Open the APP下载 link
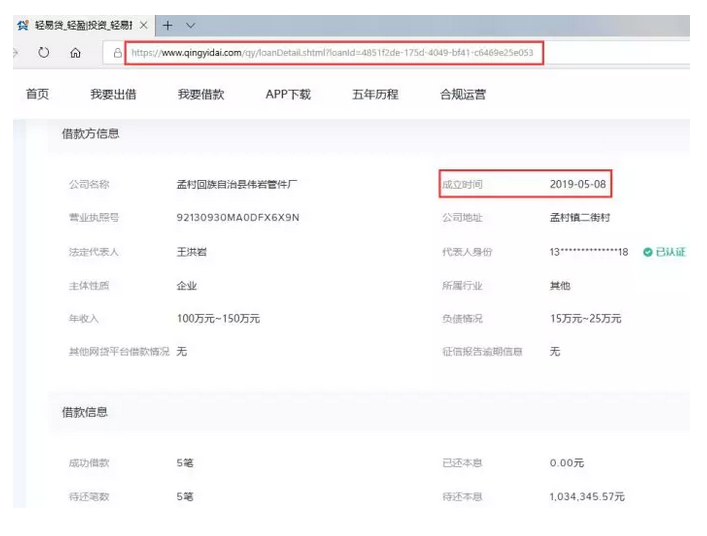707x536 pixels. [x=288, y=94]
